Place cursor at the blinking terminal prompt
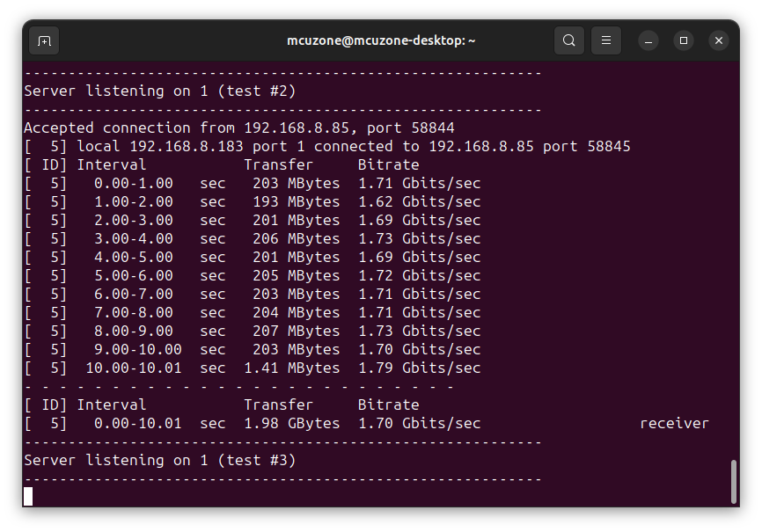762x532 pixels. tap(28, 496)
